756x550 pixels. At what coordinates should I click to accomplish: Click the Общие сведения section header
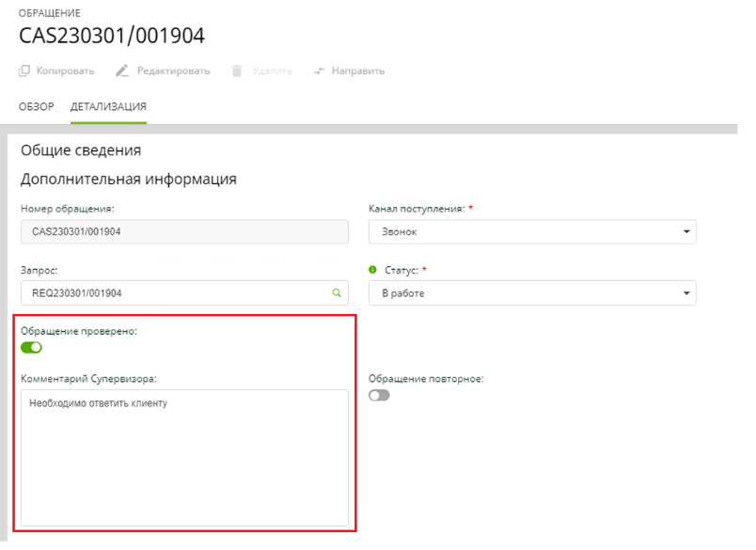81,149
